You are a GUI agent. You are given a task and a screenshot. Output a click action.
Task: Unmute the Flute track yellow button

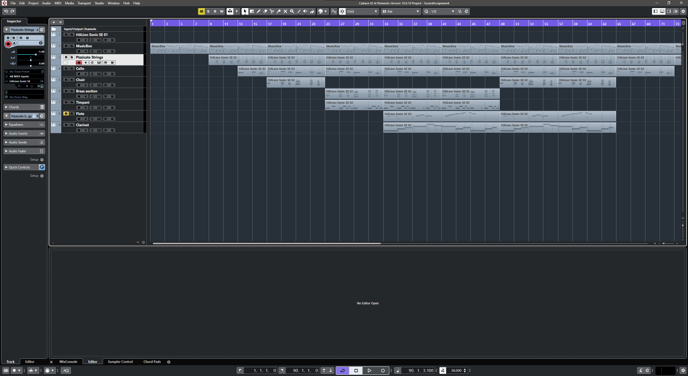tap(66, 114)
